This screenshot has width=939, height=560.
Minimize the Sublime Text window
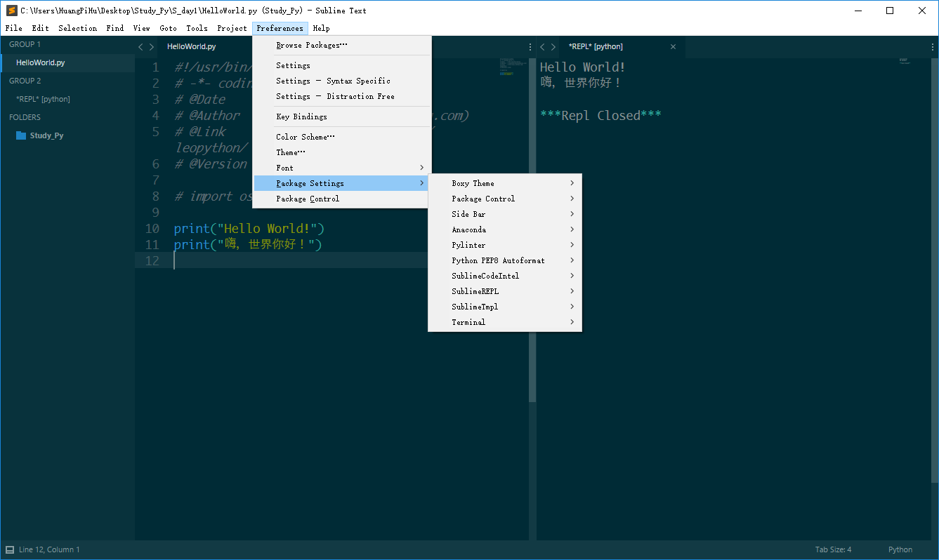858,11
